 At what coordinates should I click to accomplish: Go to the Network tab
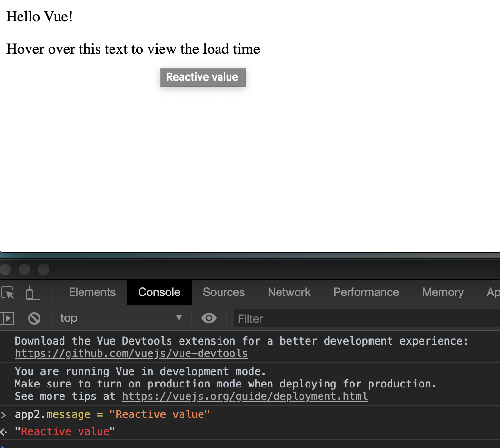coord(289,292)
